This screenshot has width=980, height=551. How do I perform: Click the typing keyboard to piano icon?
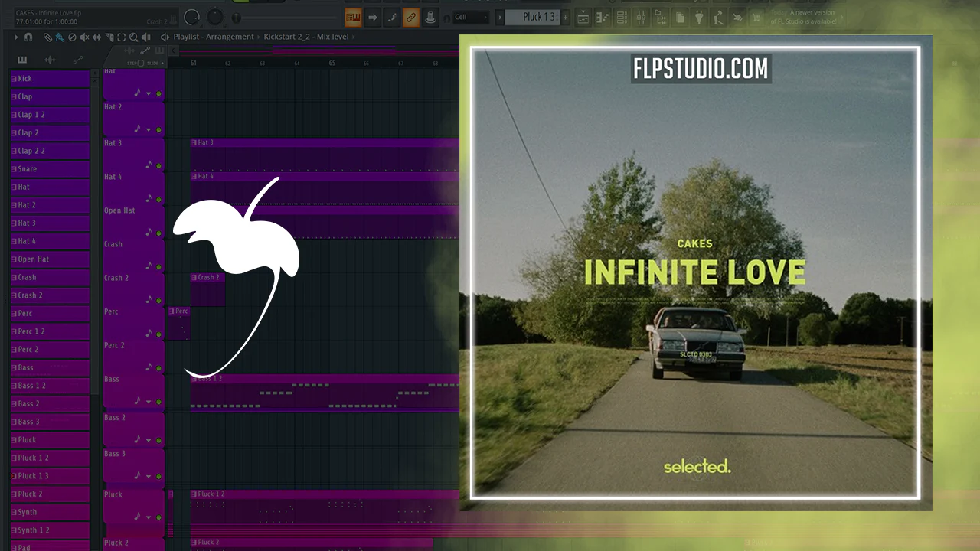click(353, 17)
